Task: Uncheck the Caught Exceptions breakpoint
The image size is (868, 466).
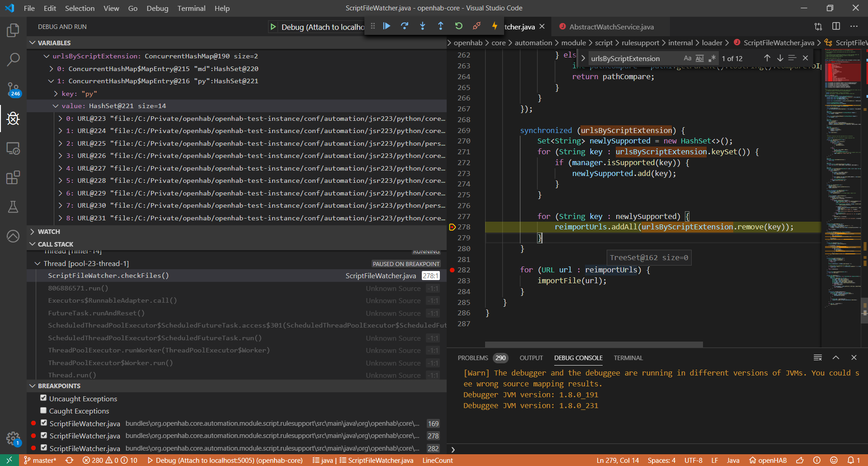Action: point(43,410)
